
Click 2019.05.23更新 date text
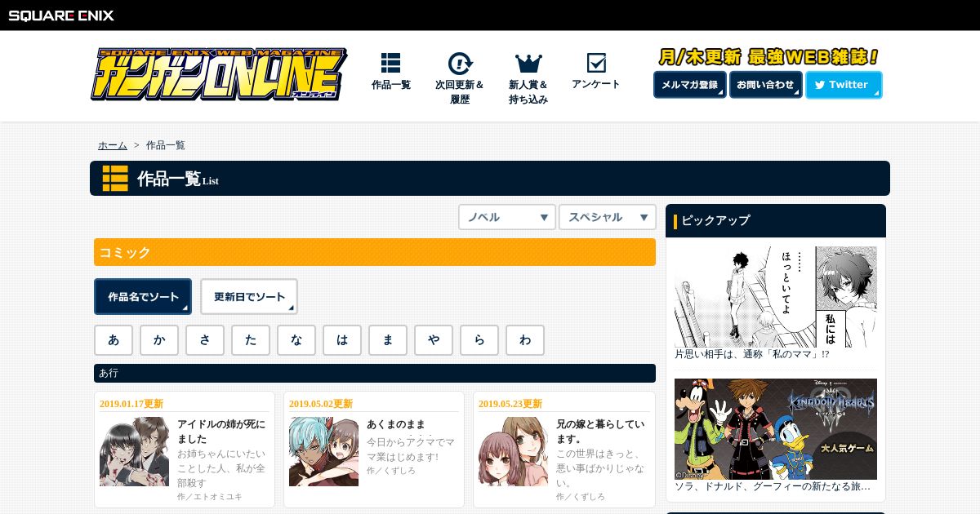(x=510, y=404)
